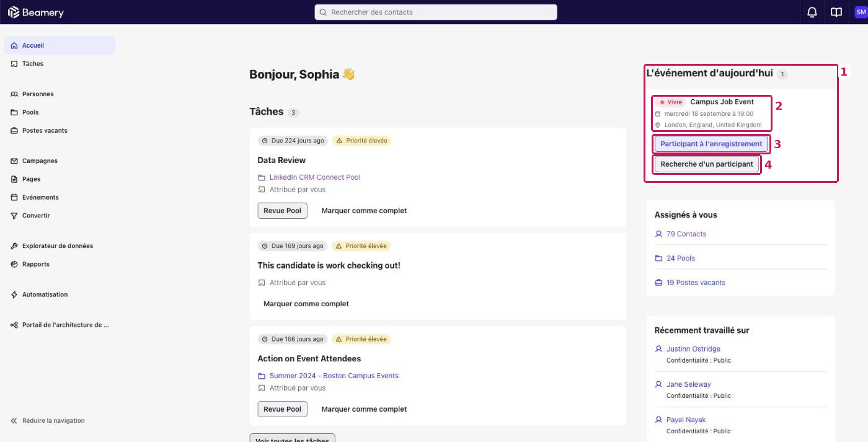Click the Action on Event Attendees title
This screenshot has height=442, width=868.
[x=309, y=358]
